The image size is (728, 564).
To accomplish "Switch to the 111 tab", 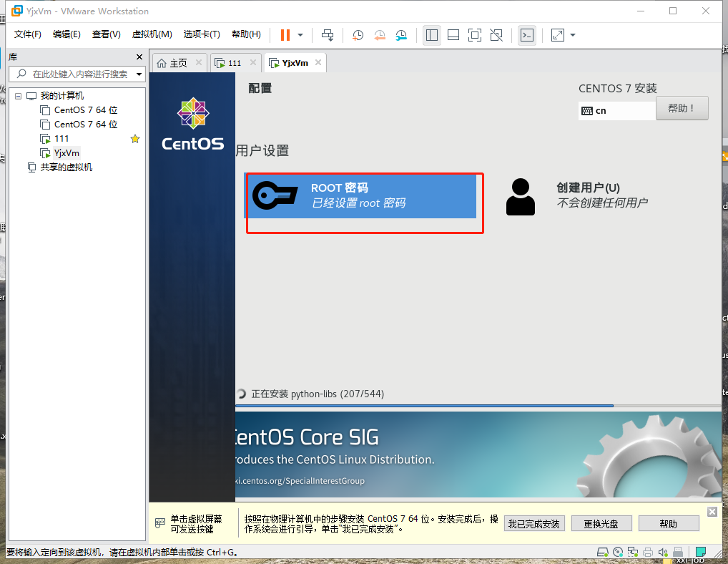I will (x=235, y=63).
